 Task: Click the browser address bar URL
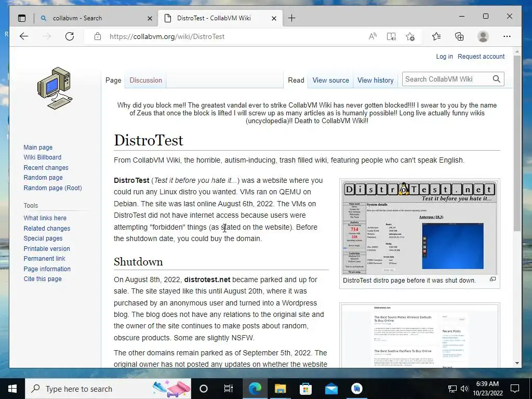[167, 36]
